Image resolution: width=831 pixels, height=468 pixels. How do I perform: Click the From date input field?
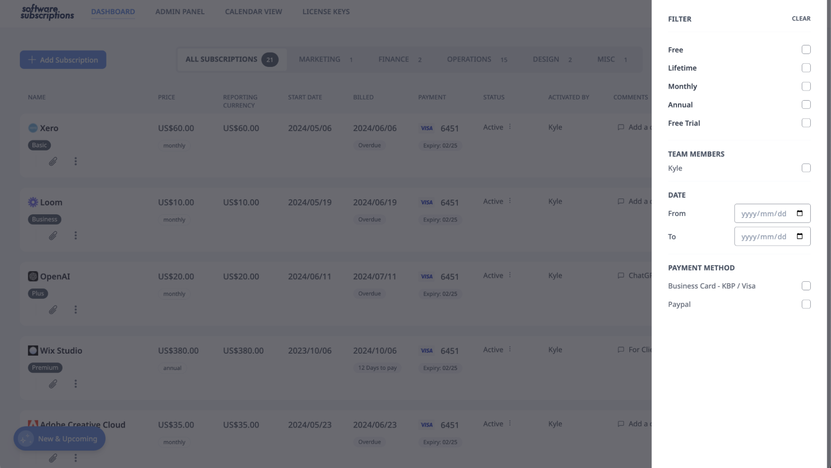(x=772, y=213)
